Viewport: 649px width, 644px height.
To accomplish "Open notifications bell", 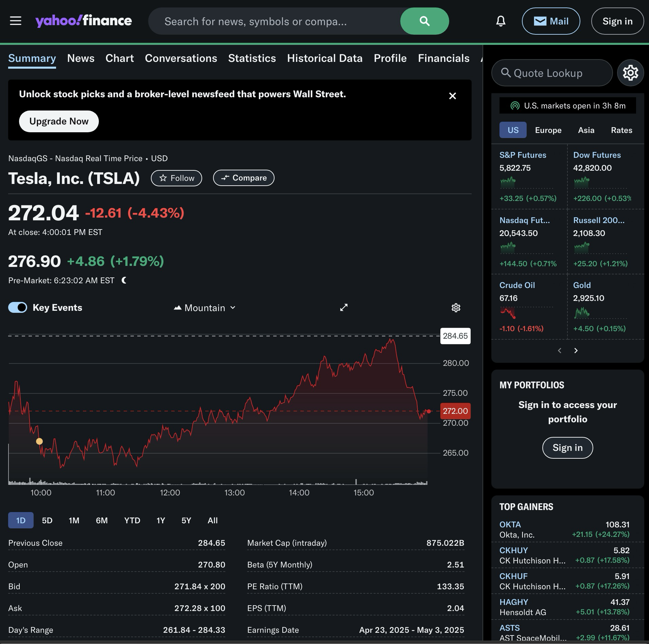I will [501, 21].
